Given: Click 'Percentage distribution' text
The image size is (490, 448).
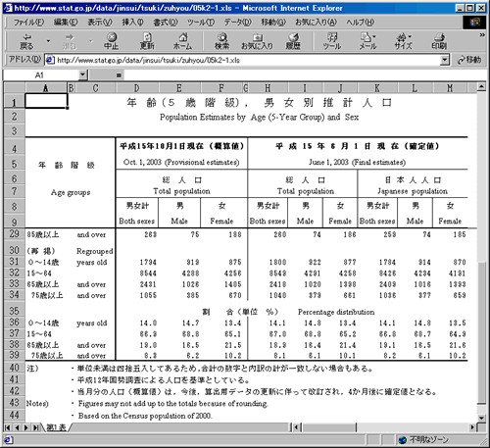Looking at the screenshot, I should point(336,312).
